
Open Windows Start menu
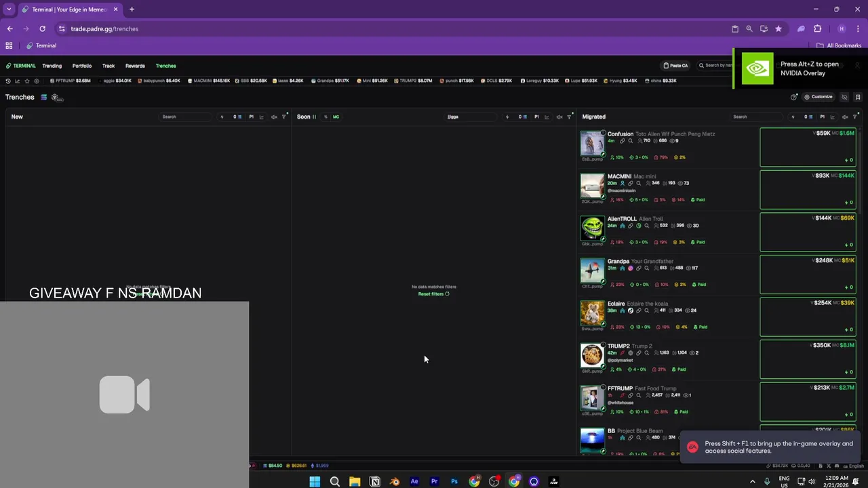click(x=315, y=482)
